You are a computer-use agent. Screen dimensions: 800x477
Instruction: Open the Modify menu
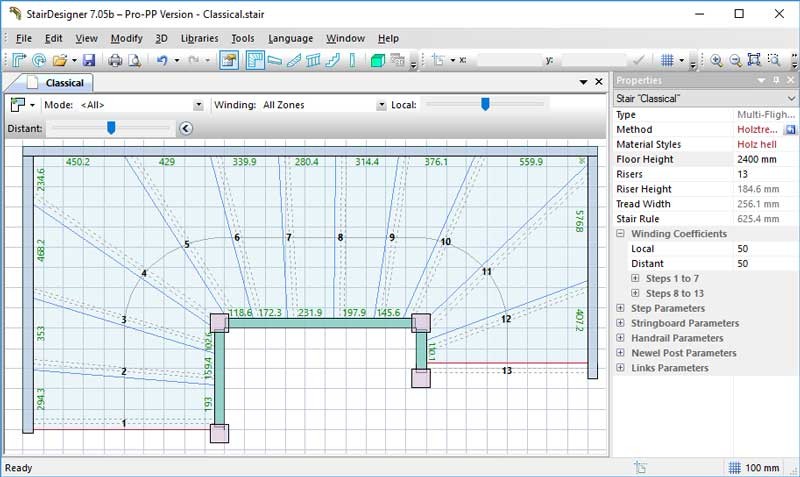coord(127,38)
